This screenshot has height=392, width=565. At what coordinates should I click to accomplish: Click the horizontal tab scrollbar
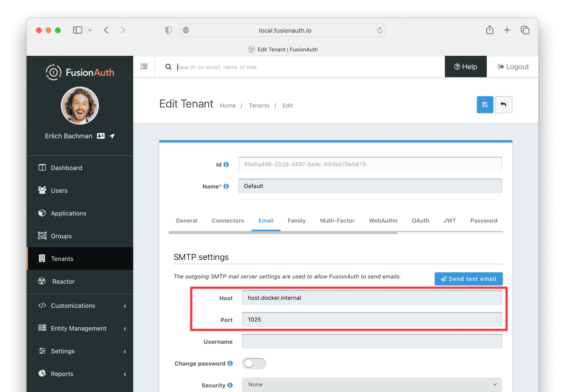[x=282, y=233]
